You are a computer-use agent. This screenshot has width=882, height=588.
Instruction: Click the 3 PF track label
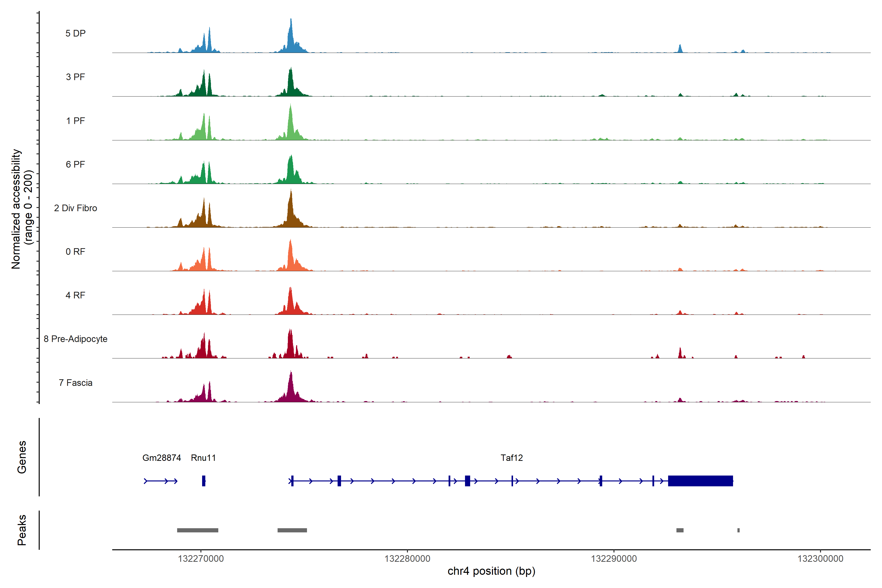coord(75,77)
